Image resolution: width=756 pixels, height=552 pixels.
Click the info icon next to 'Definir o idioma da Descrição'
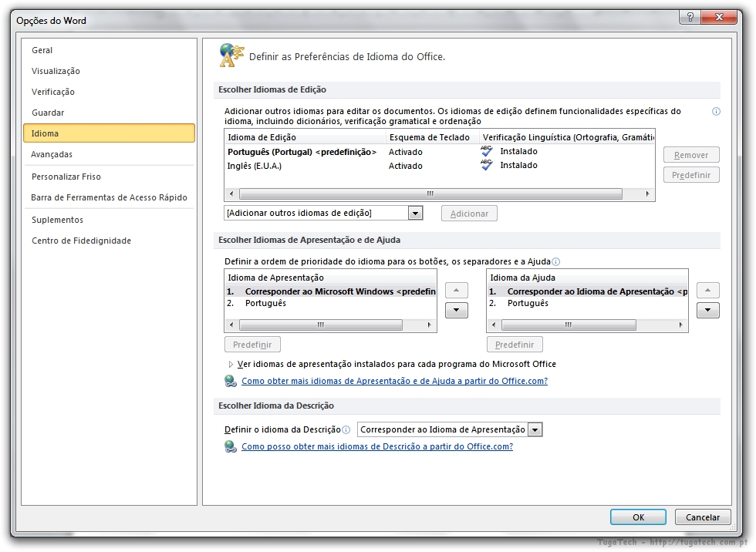point(346,429)
